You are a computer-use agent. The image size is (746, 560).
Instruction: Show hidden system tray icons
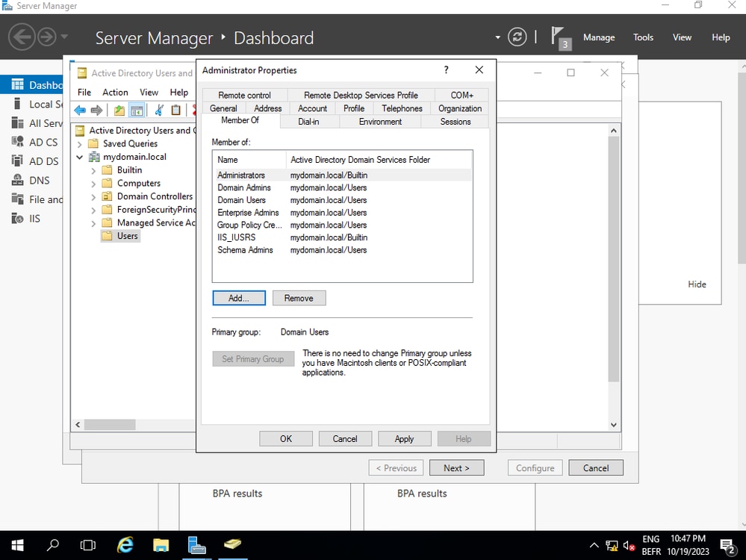(x=594, y=546)
